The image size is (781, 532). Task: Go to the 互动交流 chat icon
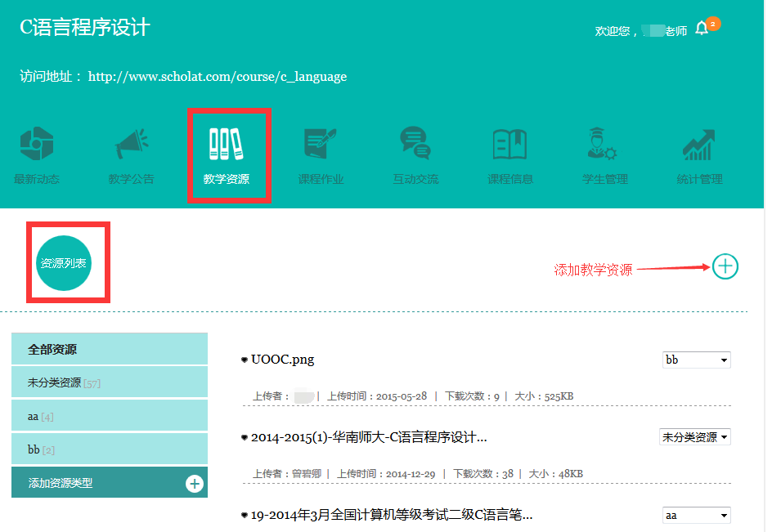415,145
